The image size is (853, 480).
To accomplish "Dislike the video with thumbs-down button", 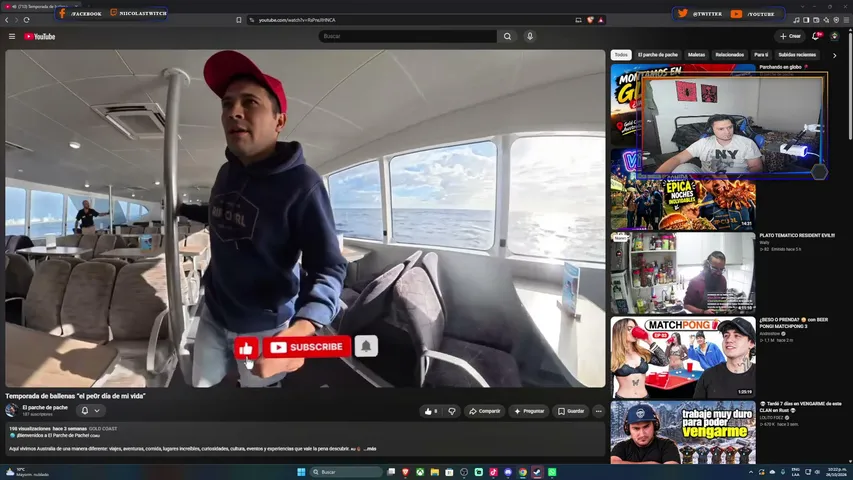I will [452, 411].
